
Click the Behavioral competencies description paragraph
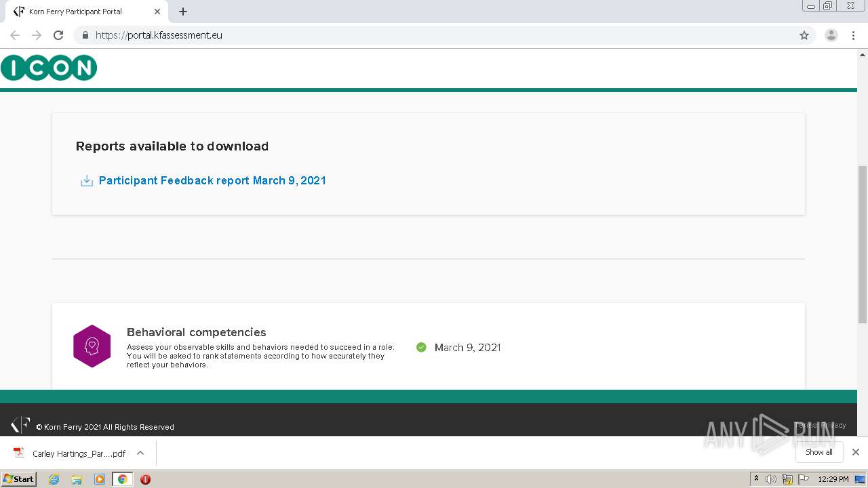point(260,356)
